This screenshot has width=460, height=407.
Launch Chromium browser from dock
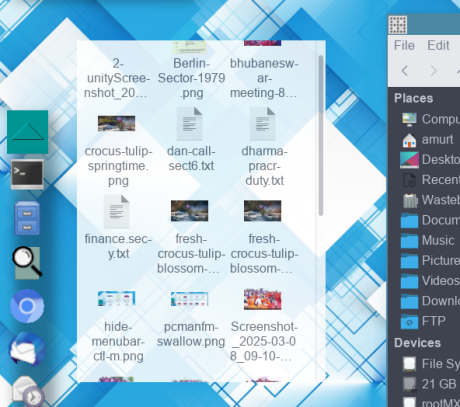click(27, 306)
